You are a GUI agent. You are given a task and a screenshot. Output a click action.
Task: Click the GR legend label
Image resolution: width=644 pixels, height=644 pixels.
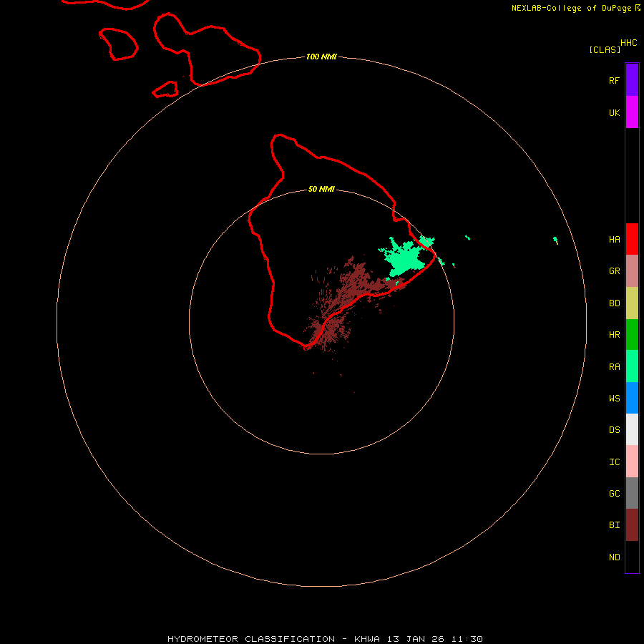point(614,271)
